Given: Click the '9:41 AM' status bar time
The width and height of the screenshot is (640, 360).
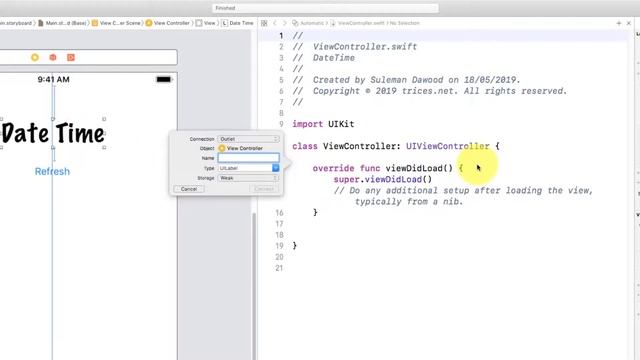Looking at the screenshot, I should click(x=53, y=80).
